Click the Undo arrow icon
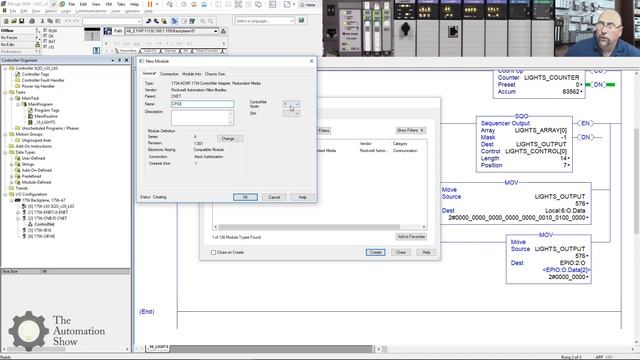Image resolution: width=640 pixels, height=360 pixels. (x=67, y=21)
